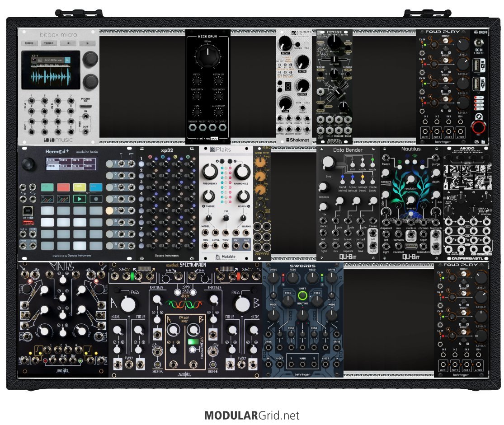Click the red USB host port on Hermod+
Screen dimensions: 504x425
pos(28,222)
